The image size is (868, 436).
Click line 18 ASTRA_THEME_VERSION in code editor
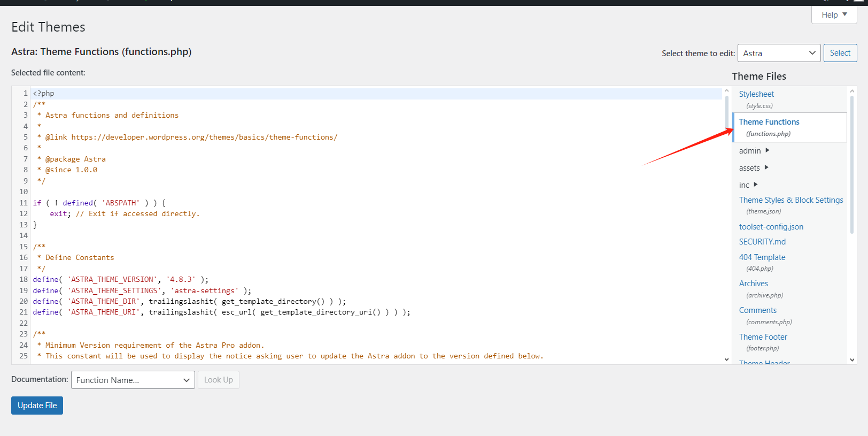pos(112,280)
